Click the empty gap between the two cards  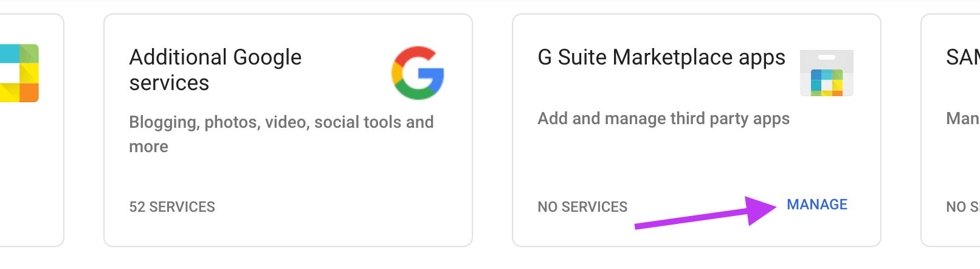(x=492, y=130)
